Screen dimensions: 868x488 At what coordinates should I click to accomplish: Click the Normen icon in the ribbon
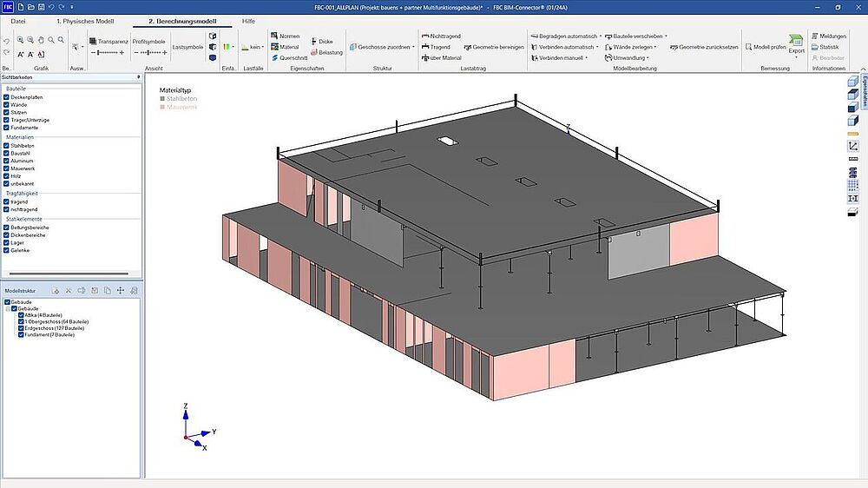273,36
